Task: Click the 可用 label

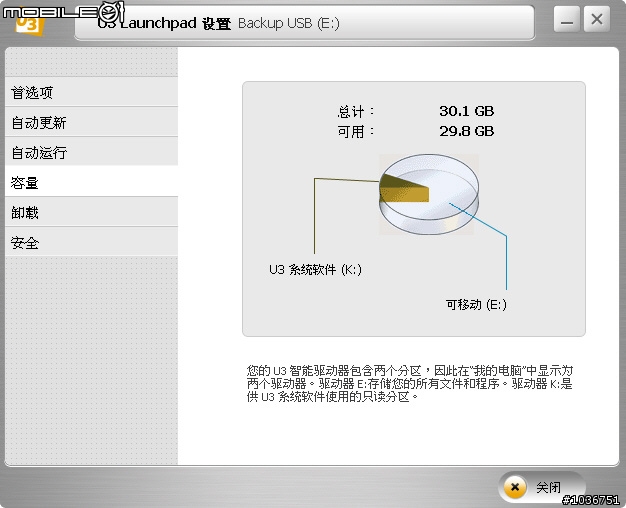Action: 356,131
